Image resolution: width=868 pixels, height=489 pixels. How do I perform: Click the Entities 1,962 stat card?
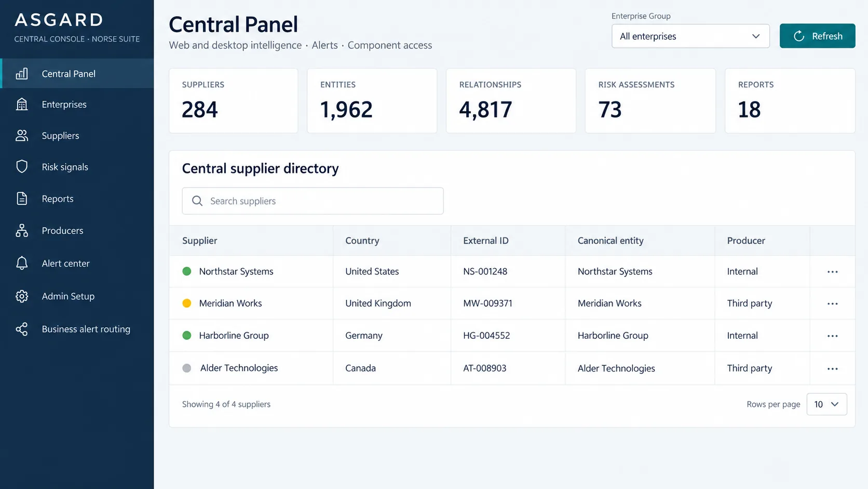[372, 101]
